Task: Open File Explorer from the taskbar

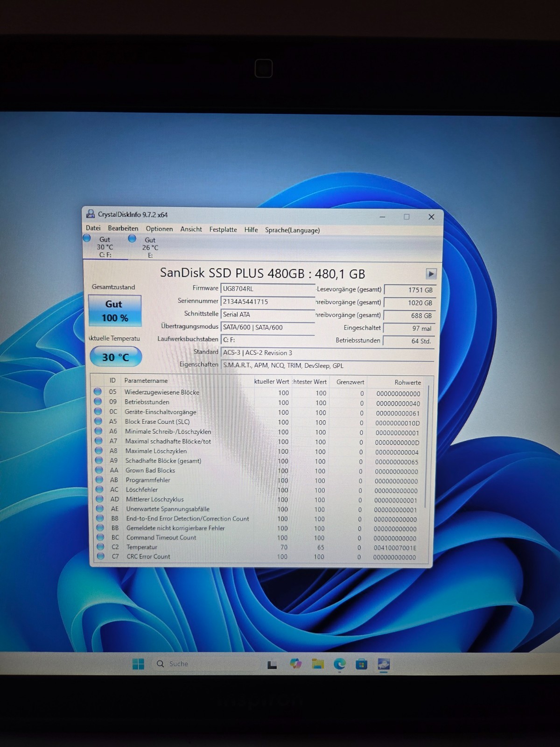Action: 318,664
